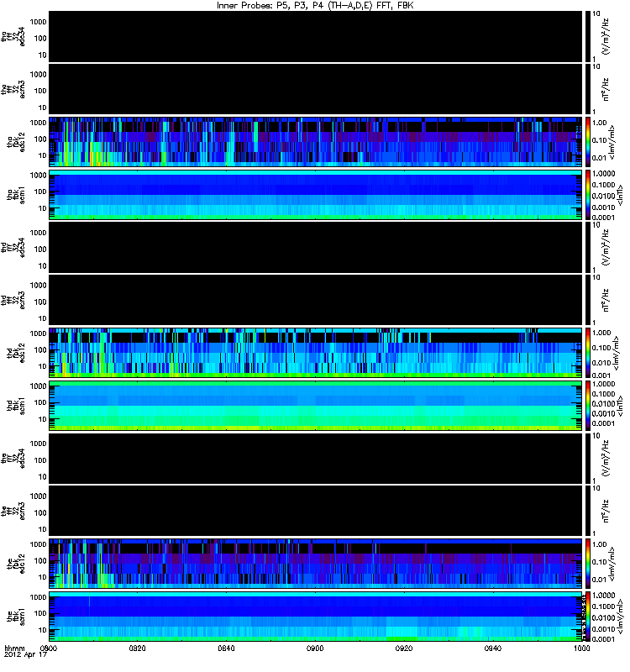The height and width of the screenshot is (672, 630).
Task: Click inside the tha fbk scm1 spectrogram
Action: (316, 195)
